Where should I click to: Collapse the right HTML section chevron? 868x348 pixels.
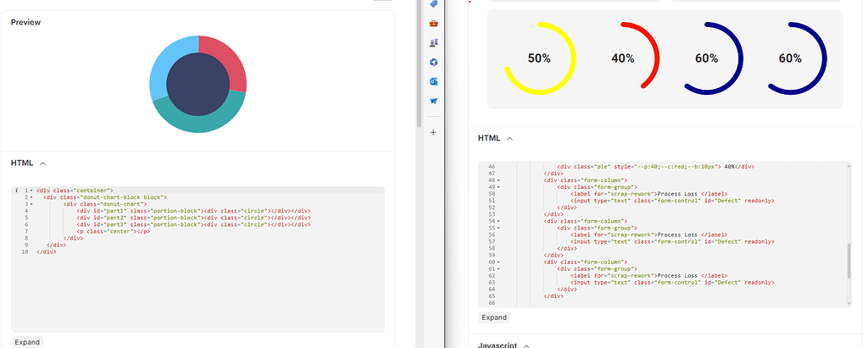tap(509, 138)
